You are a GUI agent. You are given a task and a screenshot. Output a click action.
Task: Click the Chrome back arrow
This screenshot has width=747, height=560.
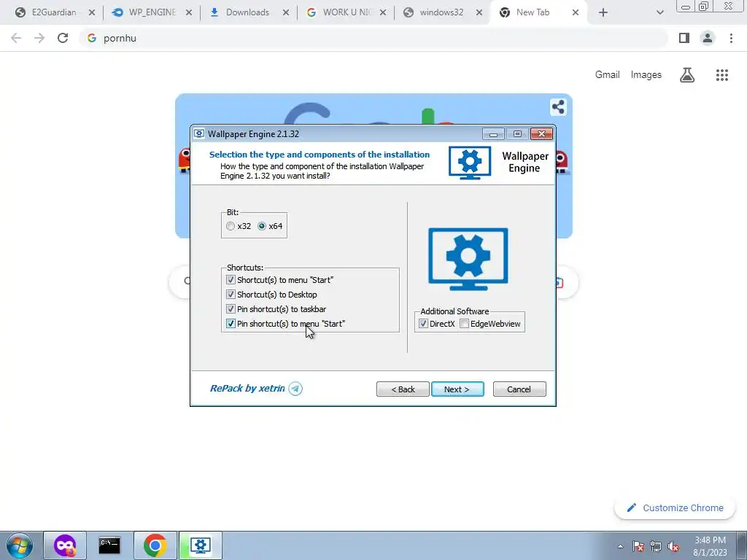pos(16,38)
